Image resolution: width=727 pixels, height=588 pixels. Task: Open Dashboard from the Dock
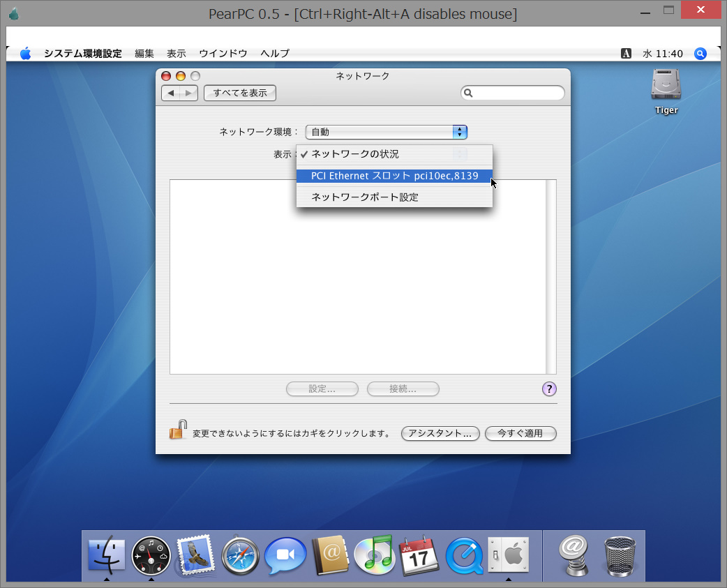tap(151, 555)
